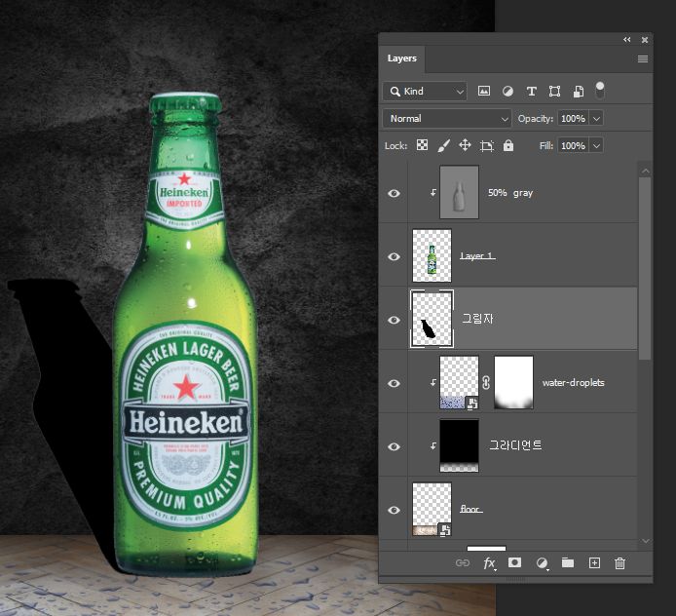Screen dimensions: 676x616
Task: Select the 그림자 layer name
Action: [x=477, y=319]
